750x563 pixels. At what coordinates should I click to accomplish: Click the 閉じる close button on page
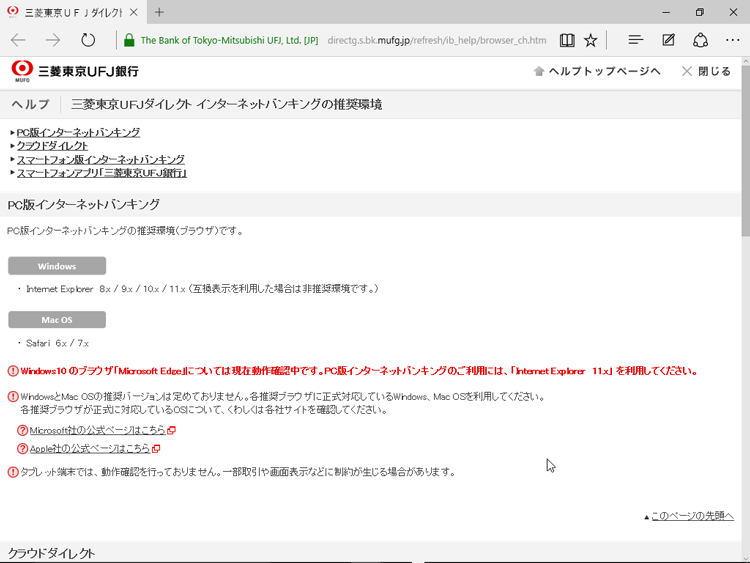[x=706, y=71]
